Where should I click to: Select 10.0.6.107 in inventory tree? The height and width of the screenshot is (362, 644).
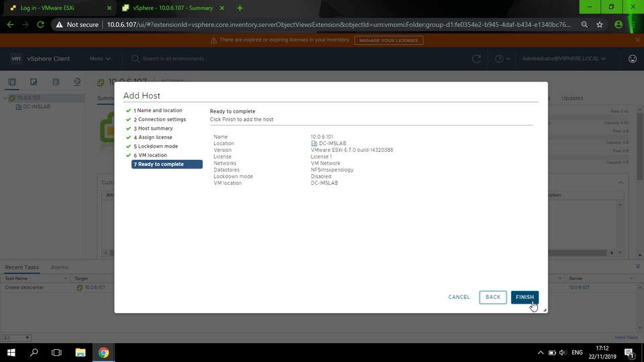click(28, 98)
